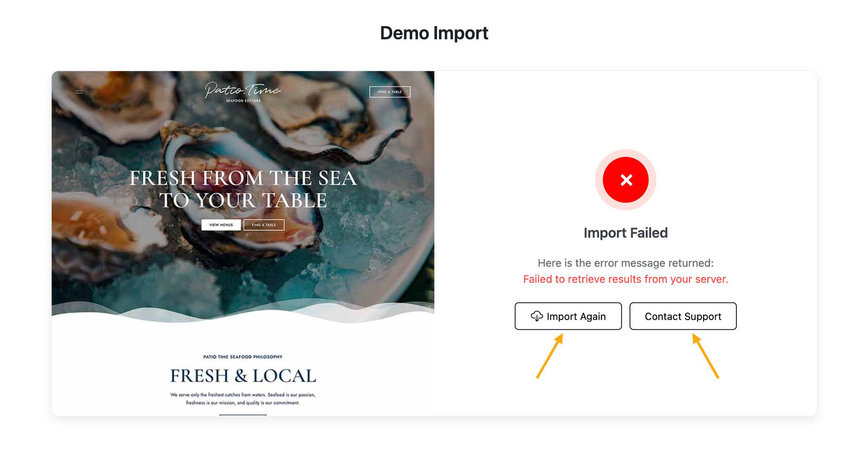Viewport: 868px width, 450px height.
Task: Click the Demo Import heading
Action: [434, 33]
